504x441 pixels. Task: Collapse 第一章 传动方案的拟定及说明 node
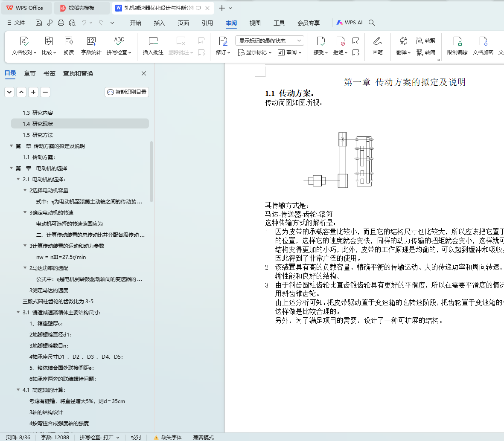pos(12,146)
